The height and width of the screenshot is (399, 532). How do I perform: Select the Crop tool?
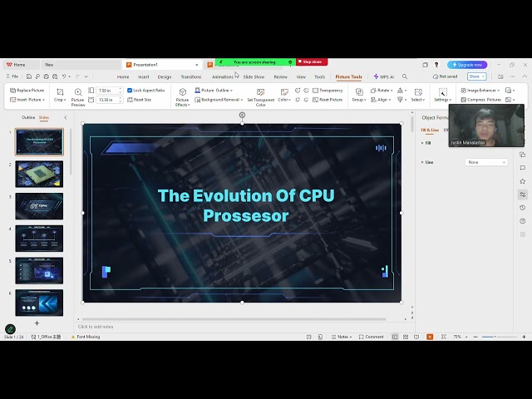(x=60, y=94)
